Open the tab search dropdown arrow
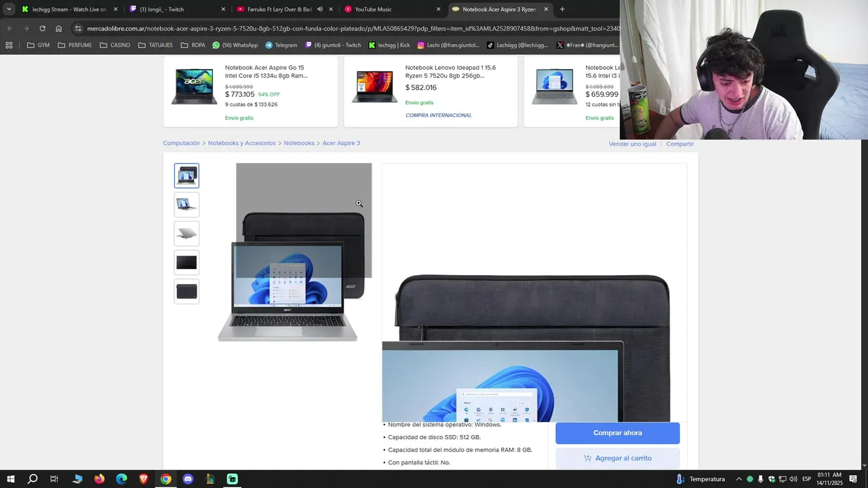868x488 pixels. point(9,9)
